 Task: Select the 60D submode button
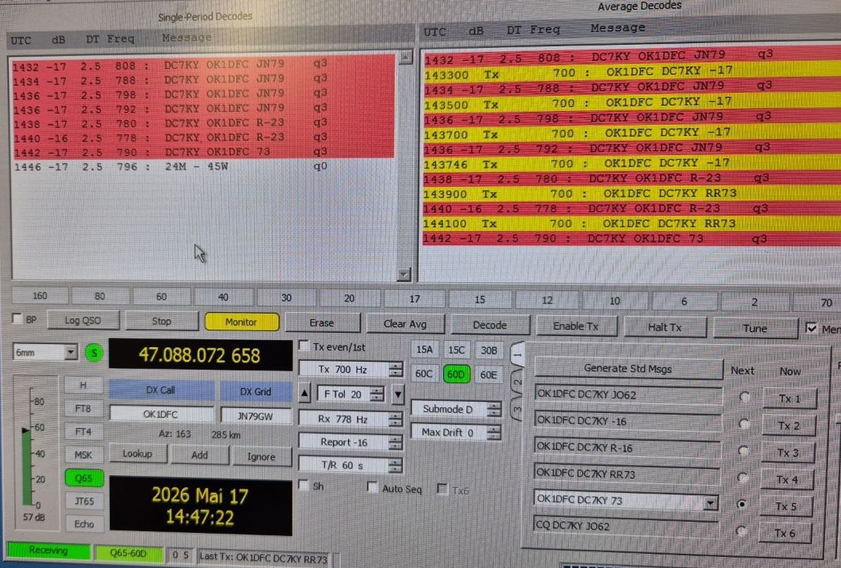point(456,374)
